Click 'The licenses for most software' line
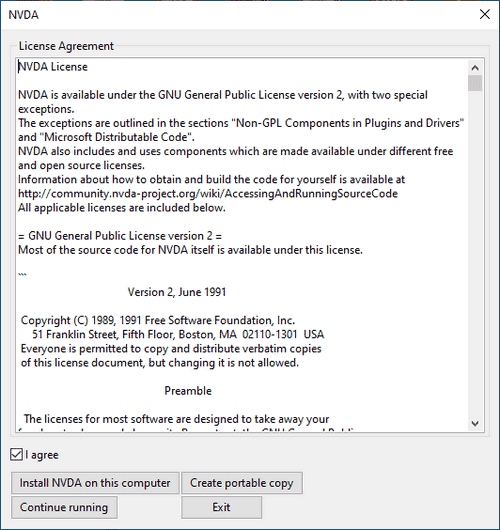This screenshot has height=530, width=500. [x=176, y=419]
